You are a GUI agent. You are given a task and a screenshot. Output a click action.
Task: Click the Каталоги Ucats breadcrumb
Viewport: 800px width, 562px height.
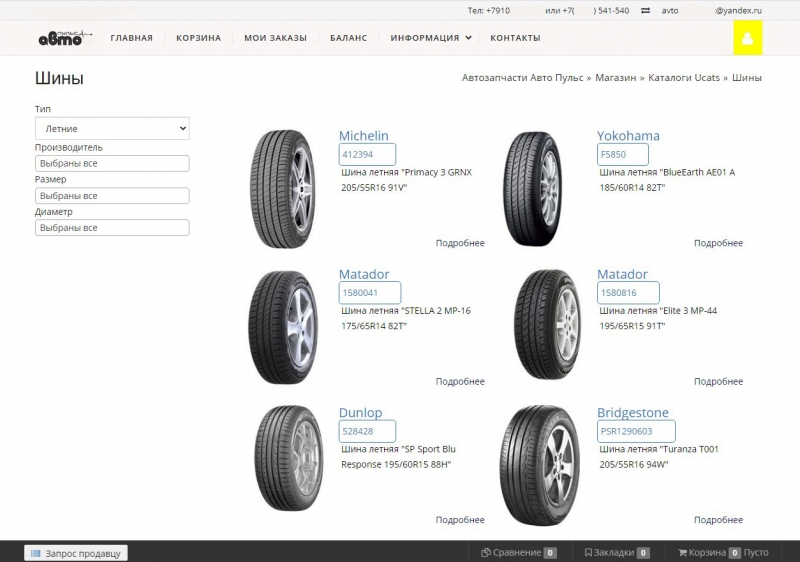click(684, 78)
